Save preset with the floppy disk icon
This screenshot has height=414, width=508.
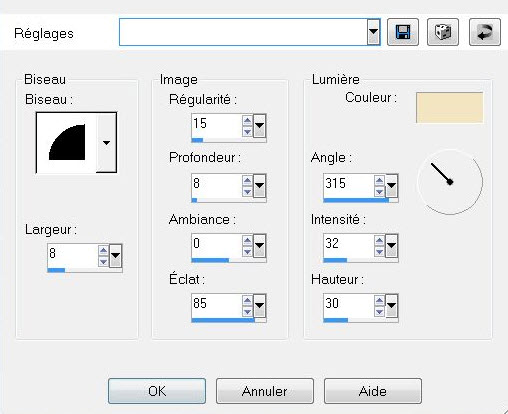point(403,32)
